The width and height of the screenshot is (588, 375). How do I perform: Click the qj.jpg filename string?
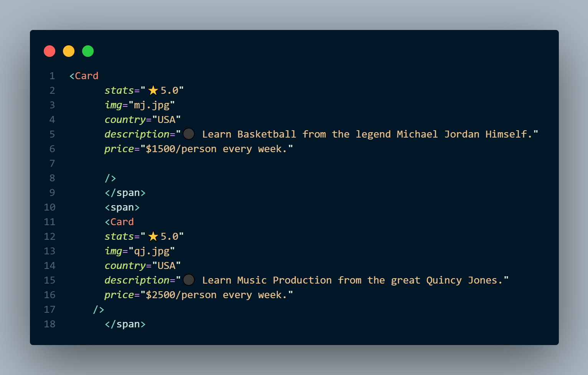(x=152, y=251)
